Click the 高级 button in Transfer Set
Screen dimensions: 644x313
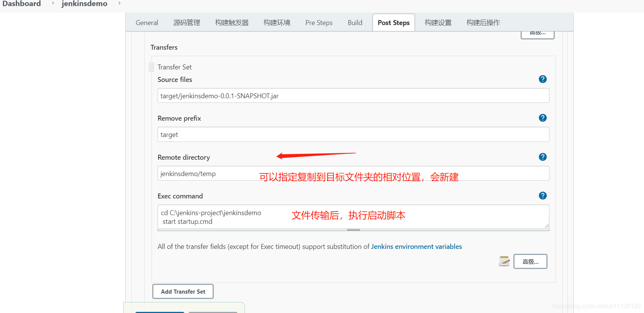(x=530, y=261)
